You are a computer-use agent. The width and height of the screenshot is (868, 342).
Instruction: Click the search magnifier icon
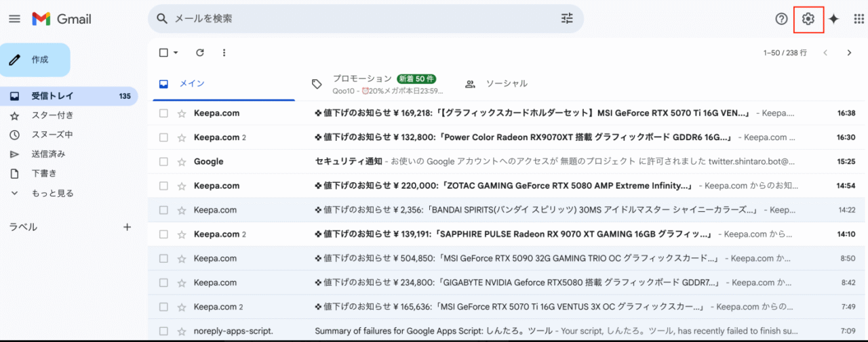click(x=162, y=19)
